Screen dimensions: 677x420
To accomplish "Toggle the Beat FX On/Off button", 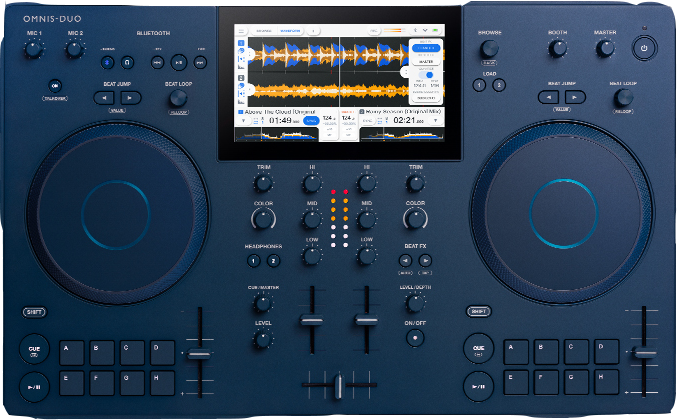I will point(414,337).
